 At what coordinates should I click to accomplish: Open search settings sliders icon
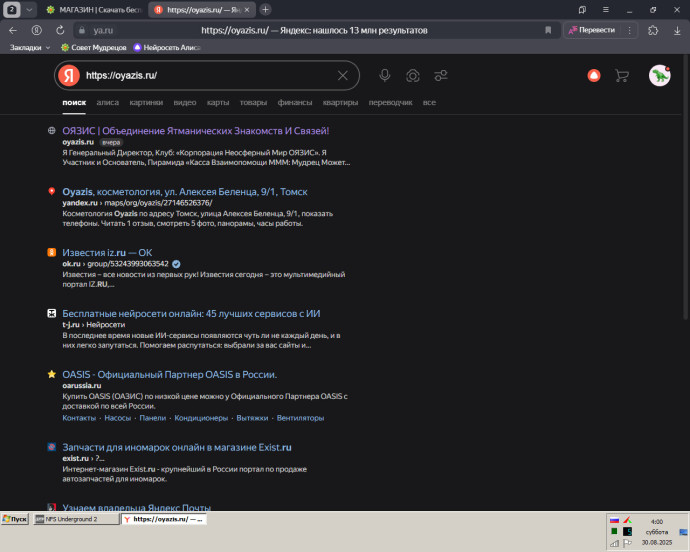click(x=441, y=76)
